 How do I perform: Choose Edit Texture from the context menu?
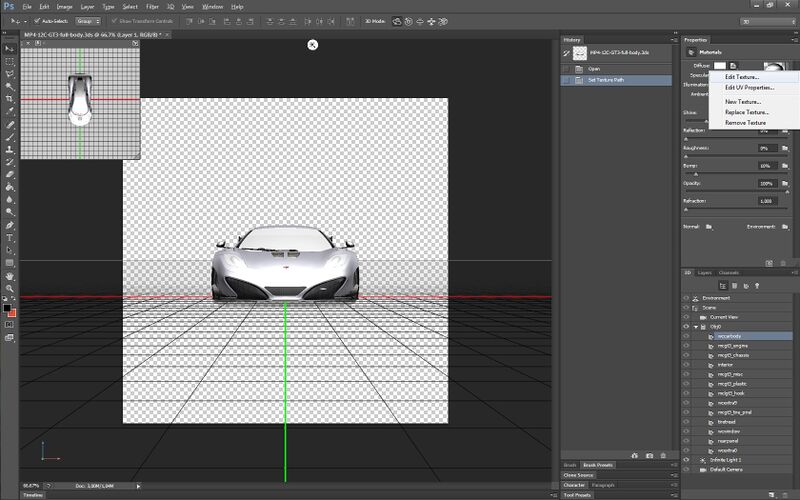click(x=742, y=76)
